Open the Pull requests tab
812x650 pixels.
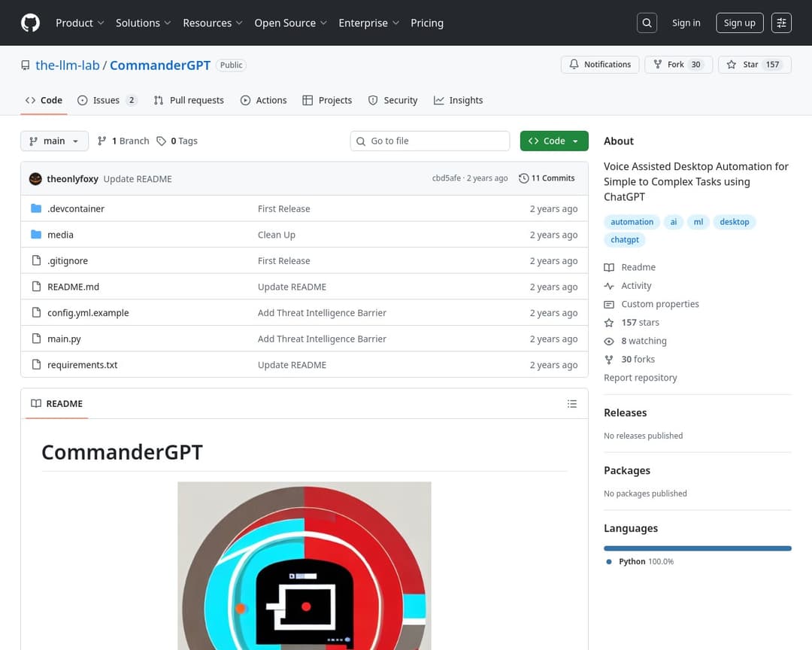pyautogui.click(x=189, y=101)
